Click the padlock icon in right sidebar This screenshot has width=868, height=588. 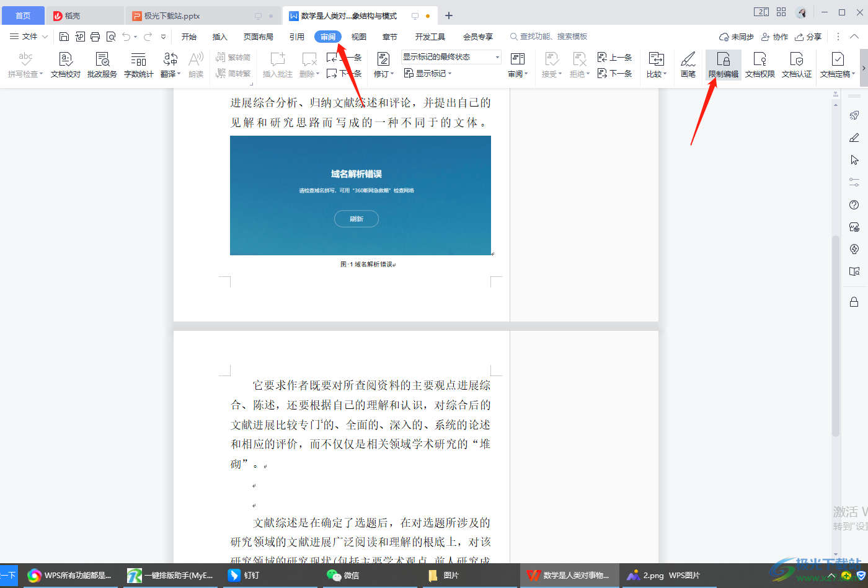(x=854, y=302)
